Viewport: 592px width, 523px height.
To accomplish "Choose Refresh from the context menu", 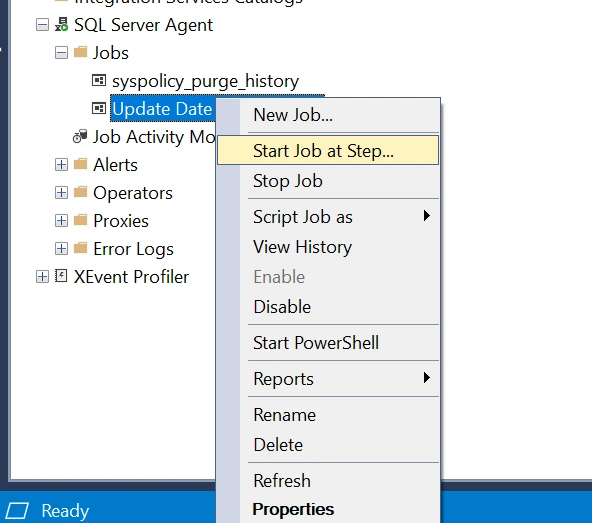I will (328, 481).
